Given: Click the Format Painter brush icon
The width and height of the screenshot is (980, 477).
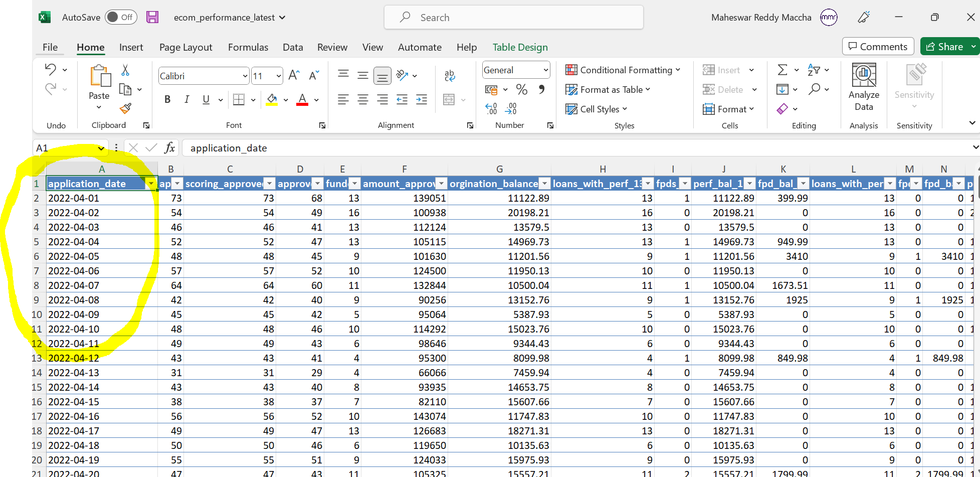Looking at the screenshot, I should click(x=125, y=108).
